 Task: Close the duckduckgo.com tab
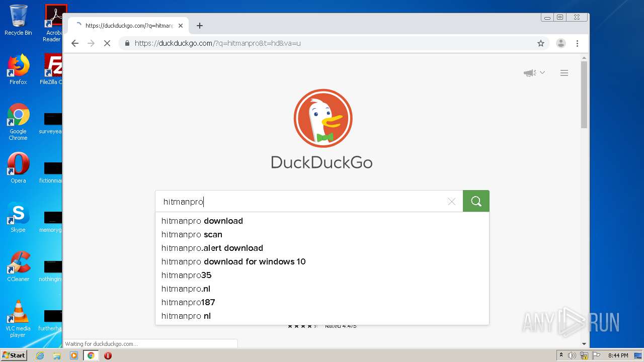pyautogui.click(x=181, y=26)
